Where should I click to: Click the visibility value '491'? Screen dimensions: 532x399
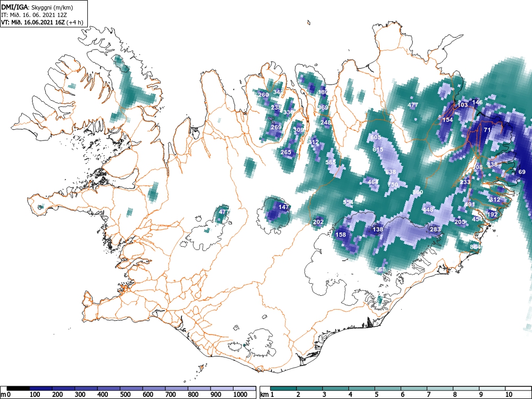[x=470, y=205]
